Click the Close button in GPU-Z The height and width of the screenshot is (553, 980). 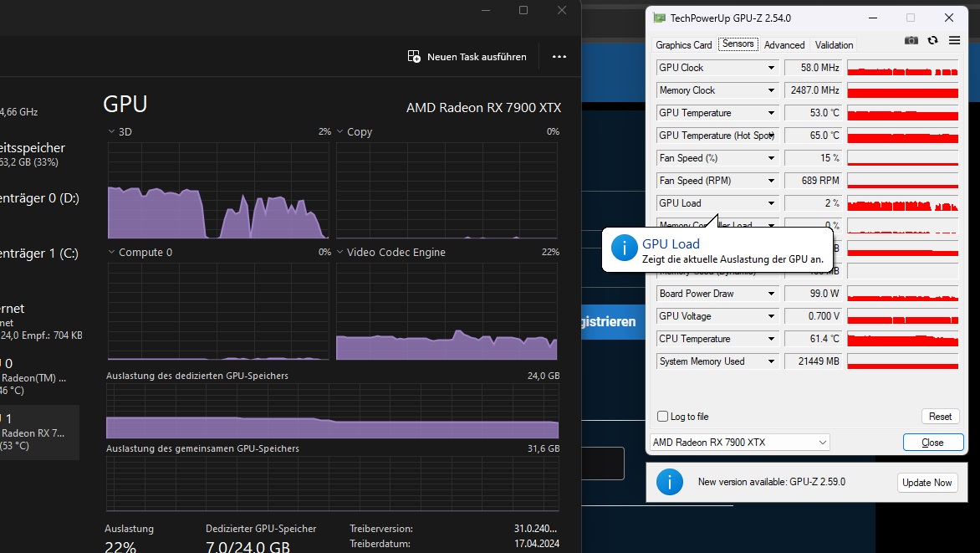pos(933,443)
